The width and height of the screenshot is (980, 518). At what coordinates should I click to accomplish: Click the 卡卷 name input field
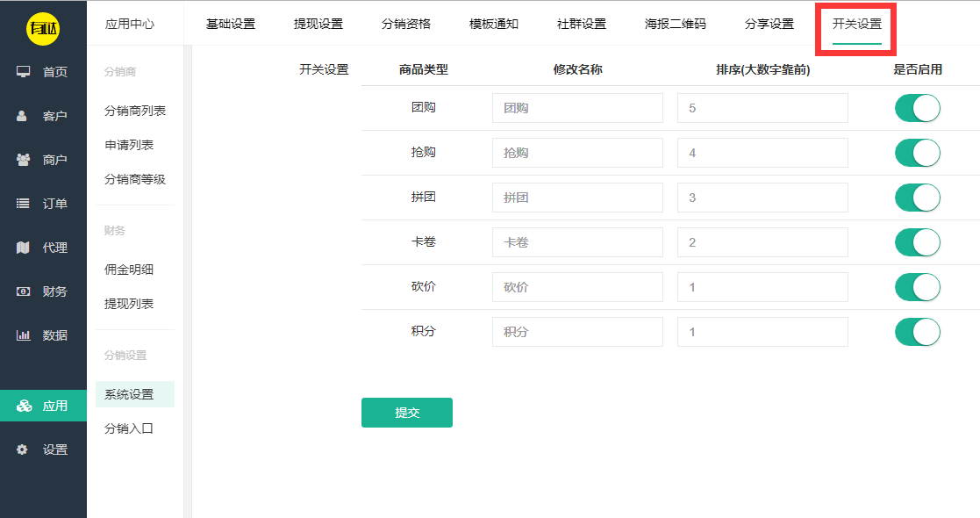pos(577,242)
